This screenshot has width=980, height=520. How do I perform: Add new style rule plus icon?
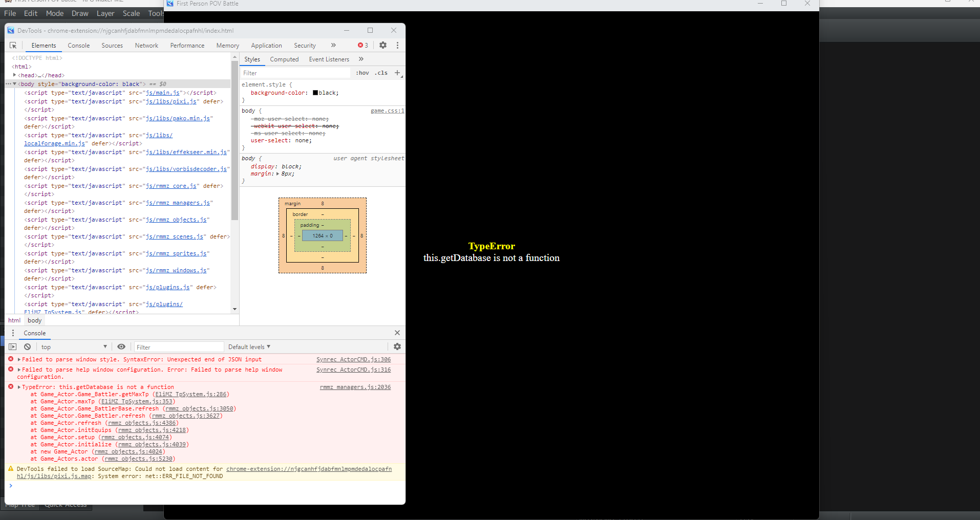397,73
